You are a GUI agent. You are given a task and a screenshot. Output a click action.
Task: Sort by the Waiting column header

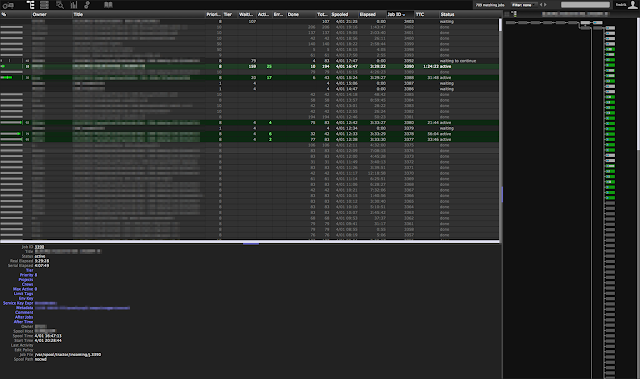point(247,14)
